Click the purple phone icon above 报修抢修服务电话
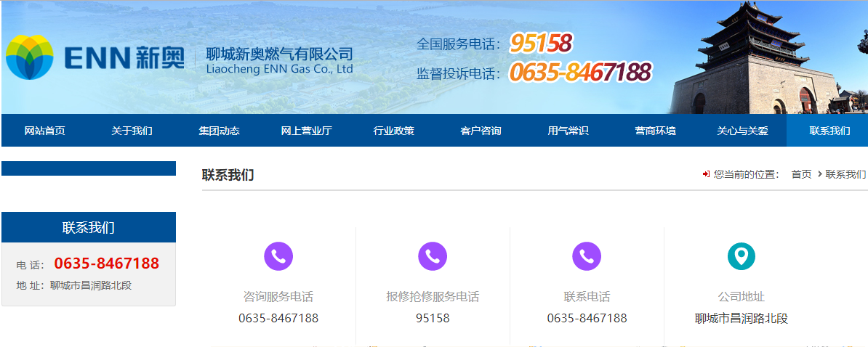 tap(433, 256)
